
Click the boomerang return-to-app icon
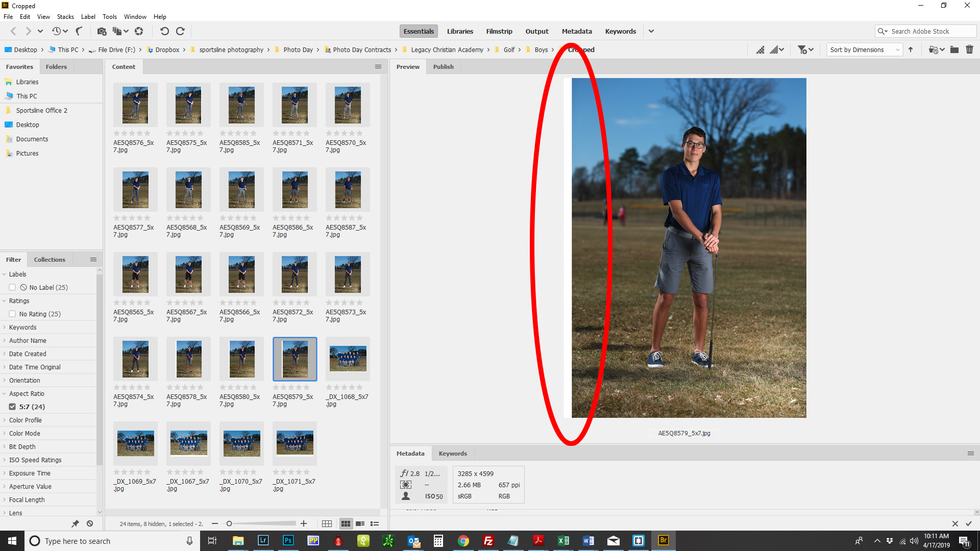[x=79, y=31]
